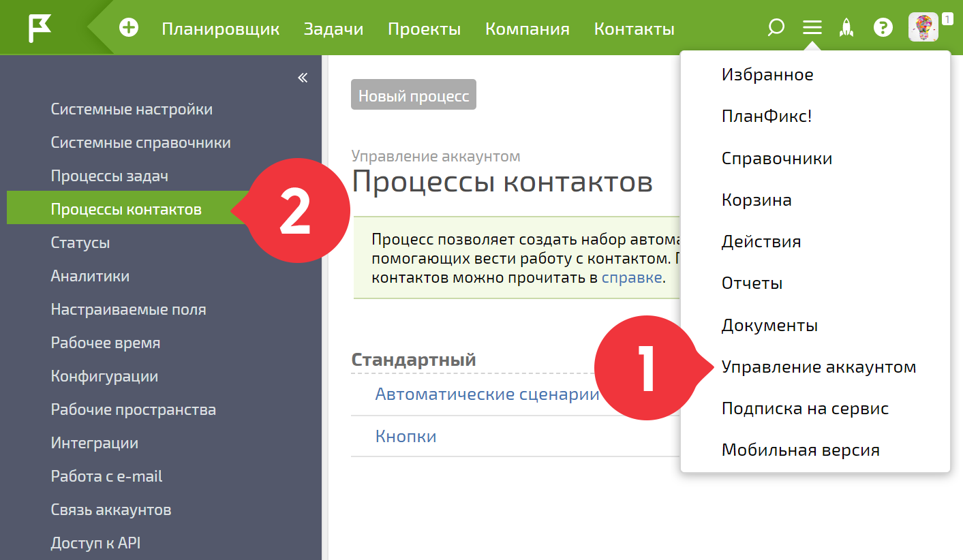Open Планировщик in top navigation
Screen dimensions: 963x560
221,29
